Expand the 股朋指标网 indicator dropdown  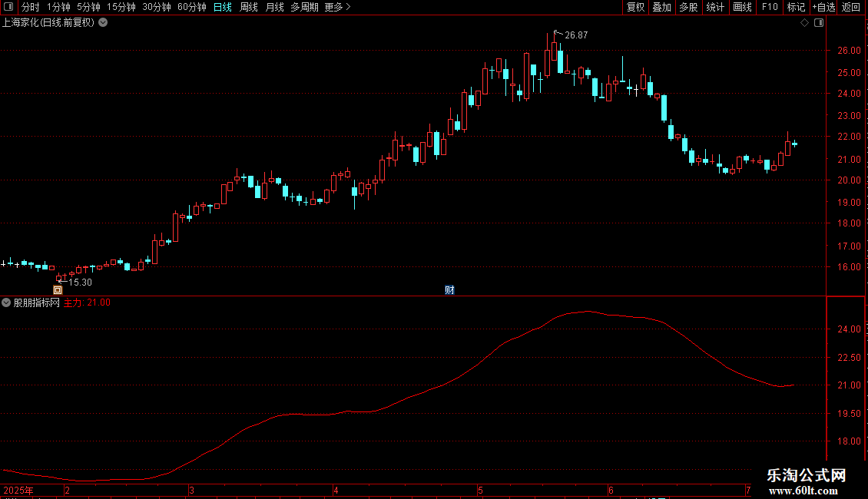point(6,302)
